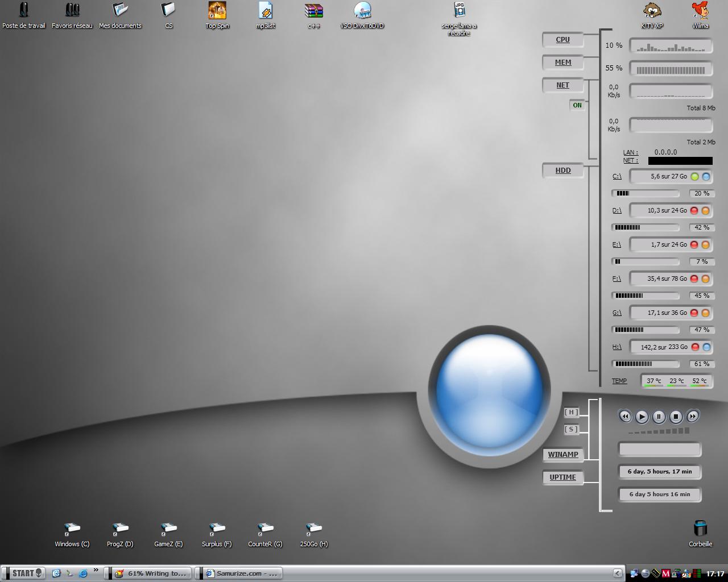Image resolution: width=728 pixels, height=582 pixels.
Task: Open the mp3list file icon
Action: [266, 15]
